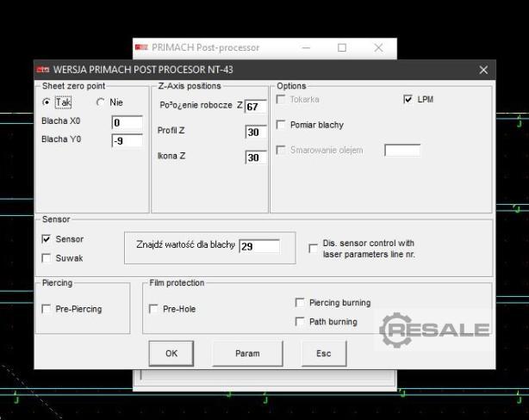Enable the Piercing burning checkbox
Viewport: 529px width, 420px height.
click(300, 302)
